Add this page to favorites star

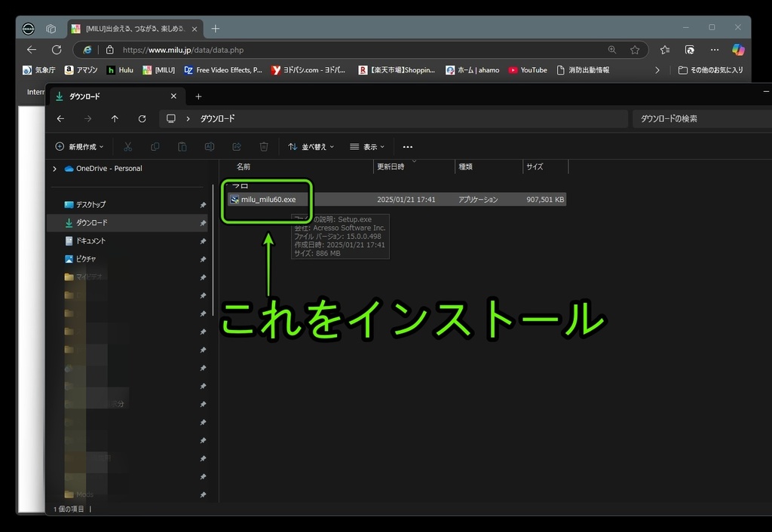635,50
